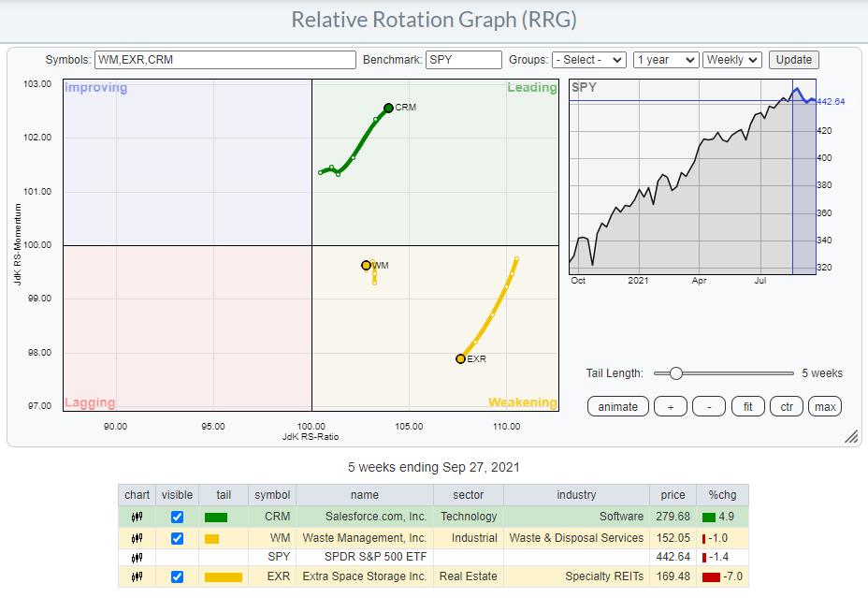Open the chart icon for WM row
Image resolution: width=868 pixels, height=598 pixels.
tap(137, 538)
